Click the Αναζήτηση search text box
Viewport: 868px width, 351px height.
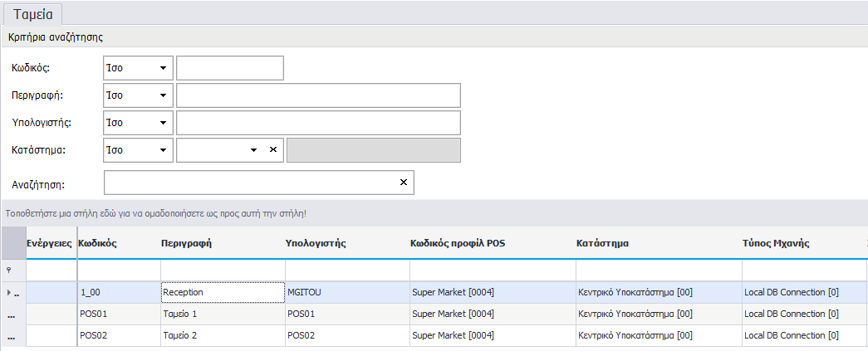(x=249, y=183)
